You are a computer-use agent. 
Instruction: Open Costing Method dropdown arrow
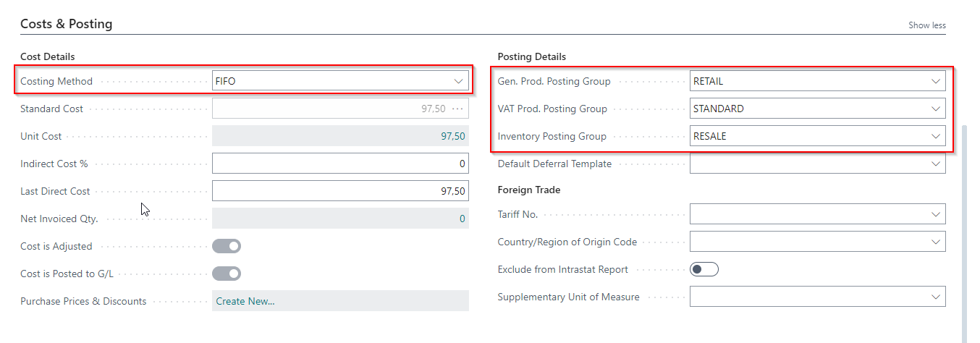[458, 81]
